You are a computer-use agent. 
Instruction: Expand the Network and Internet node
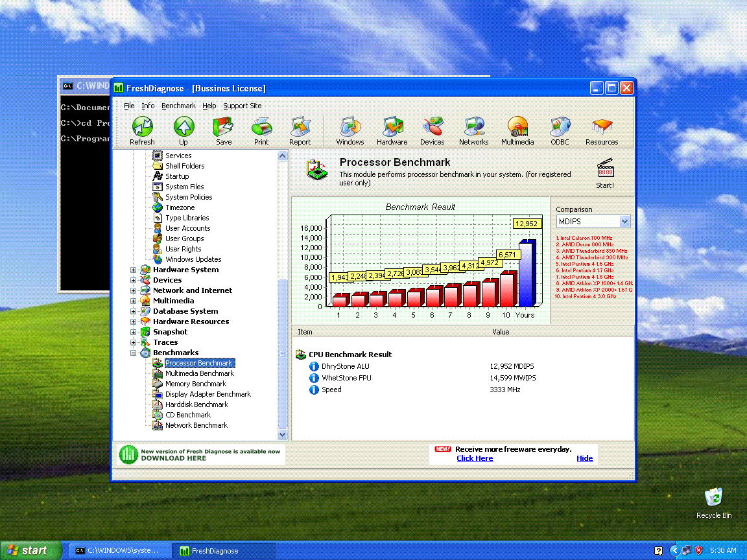[134, 290]
